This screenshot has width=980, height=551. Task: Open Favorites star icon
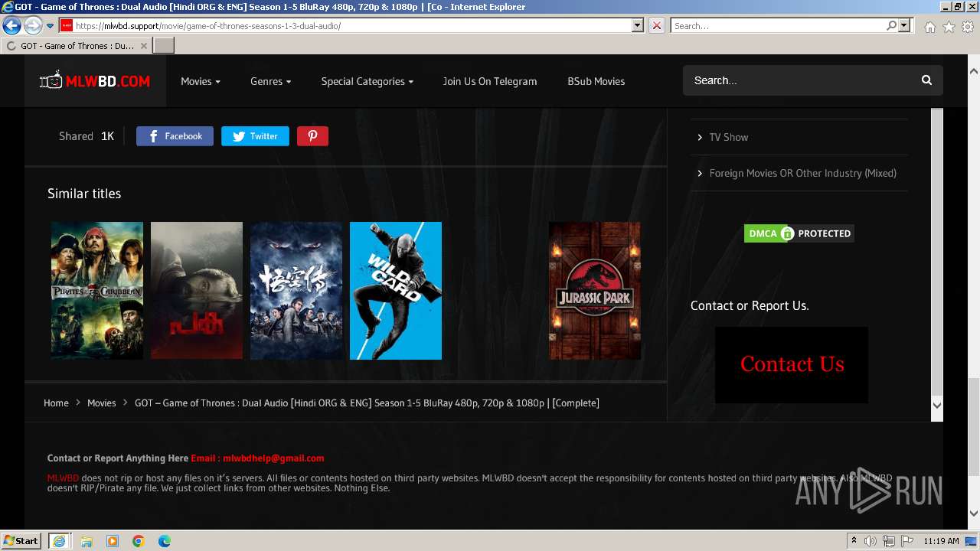949,27
